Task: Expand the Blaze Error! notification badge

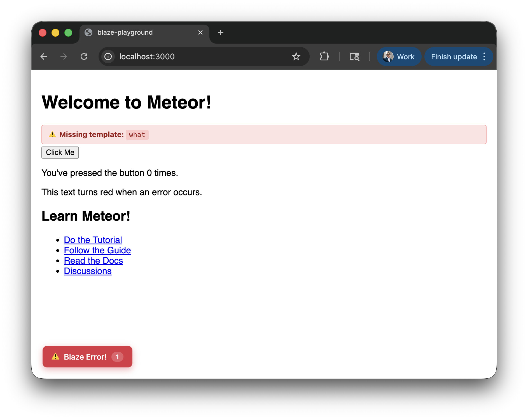Action: pos(87,357)
